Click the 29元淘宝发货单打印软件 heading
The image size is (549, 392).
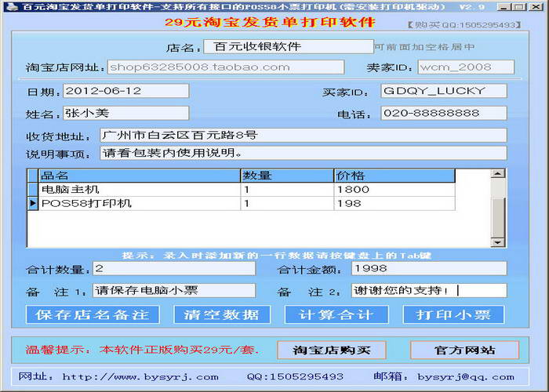[270, 22]
